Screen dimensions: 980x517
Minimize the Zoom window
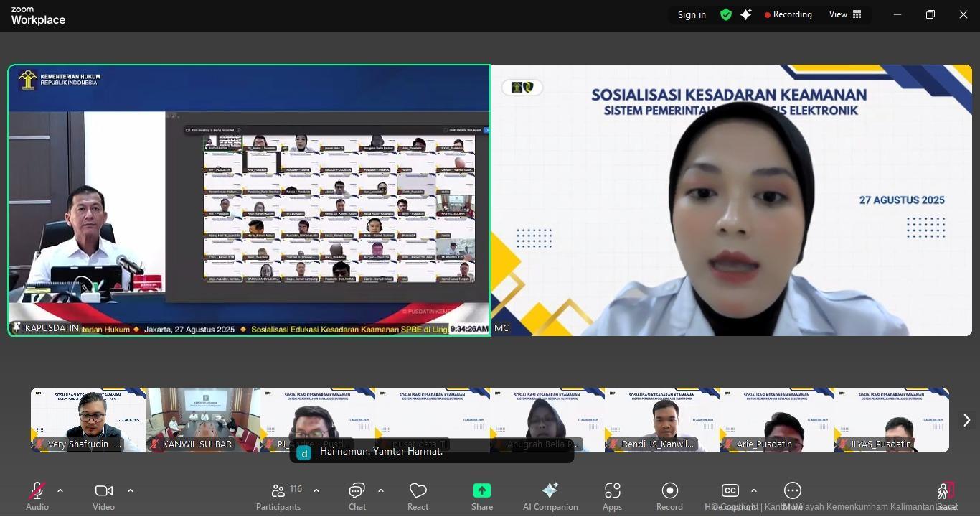897,14
